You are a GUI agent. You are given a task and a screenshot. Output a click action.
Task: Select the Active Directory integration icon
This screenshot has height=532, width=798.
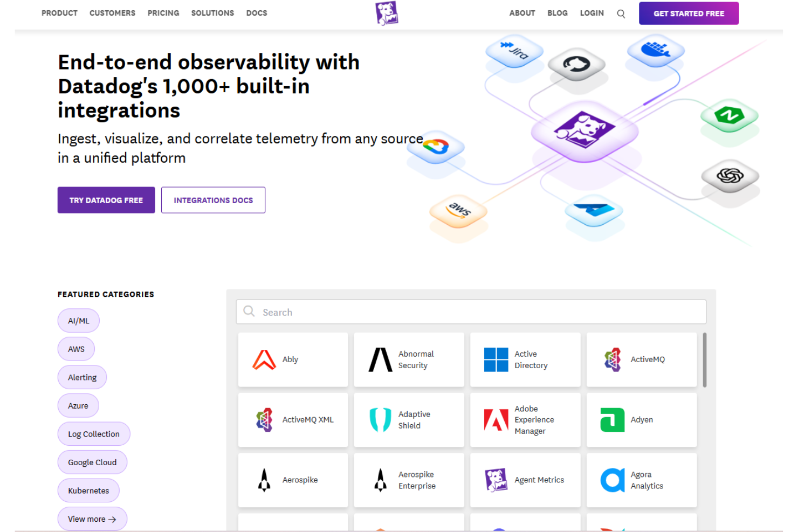point(495,360)
